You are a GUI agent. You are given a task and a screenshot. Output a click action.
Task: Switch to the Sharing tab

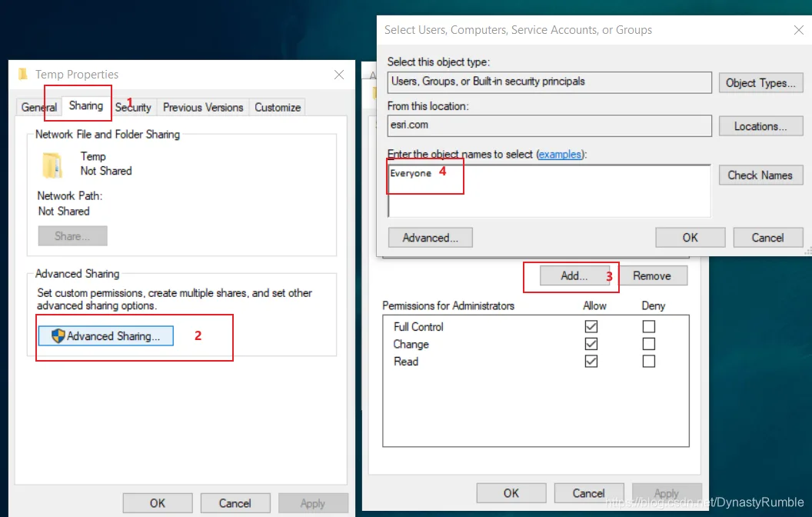[x=86, y=105]
